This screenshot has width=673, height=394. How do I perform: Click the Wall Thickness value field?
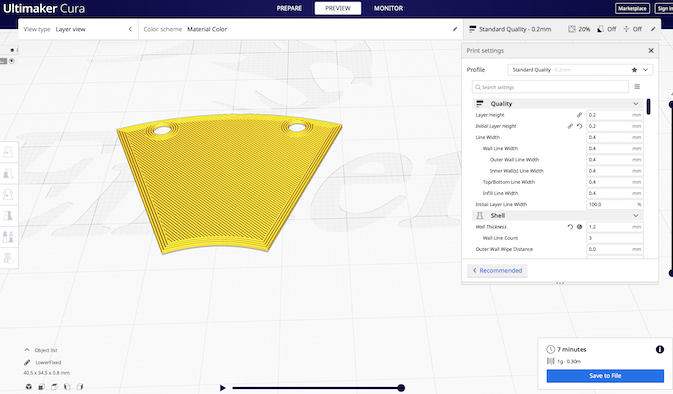(x=615, y=227)
